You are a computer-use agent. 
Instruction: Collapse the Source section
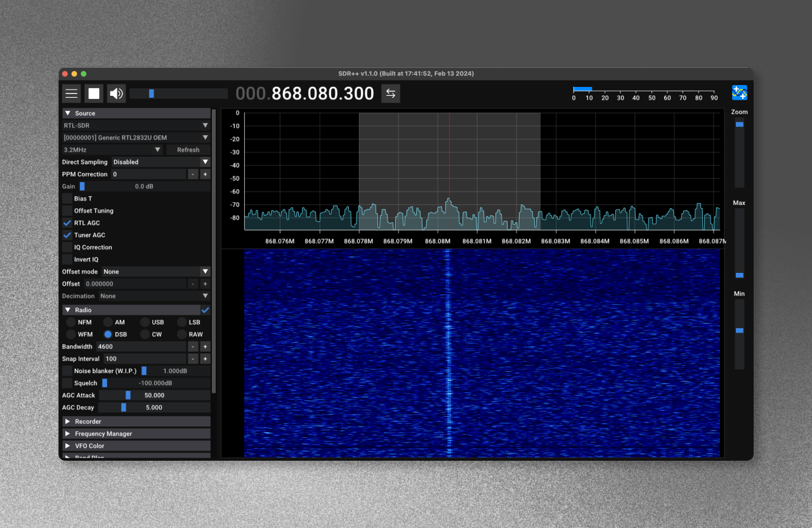click(x=136, y=113)
